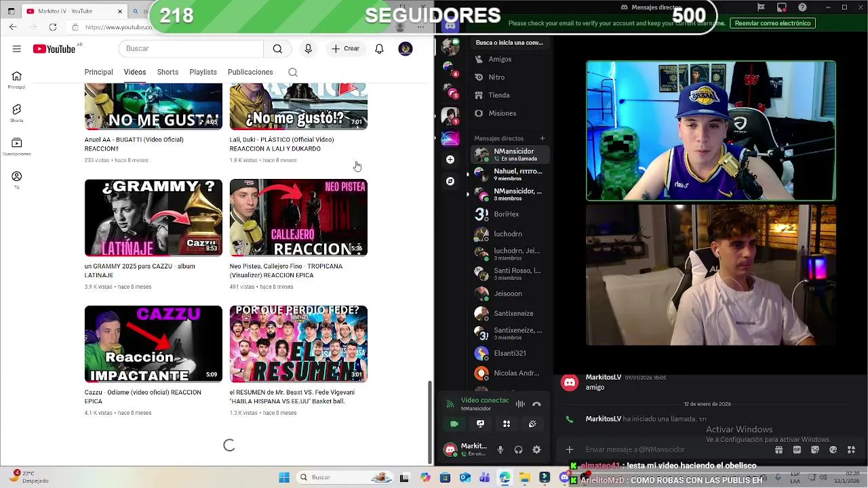Go to Principal in the YouTube sidebar
The width and height of the screenshot is (868, 488).
pos(17,80)
